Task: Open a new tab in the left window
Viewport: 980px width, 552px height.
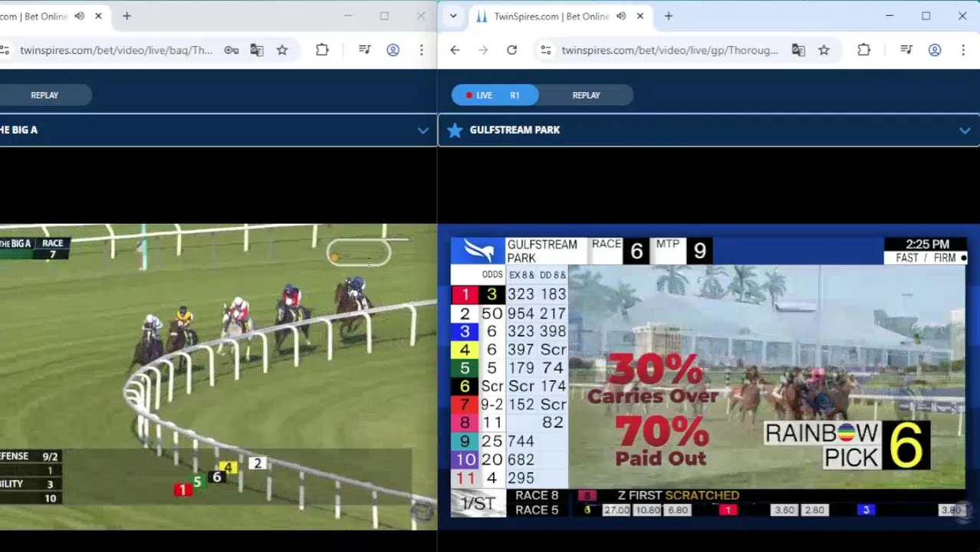Action: tap(127, 16)
